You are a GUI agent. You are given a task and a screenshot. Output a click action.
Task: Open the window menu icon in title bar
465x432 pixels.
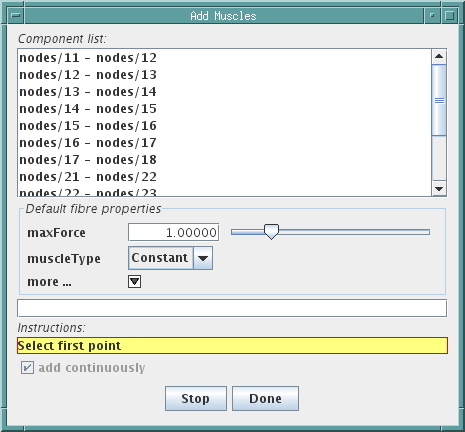click(16, 16)
